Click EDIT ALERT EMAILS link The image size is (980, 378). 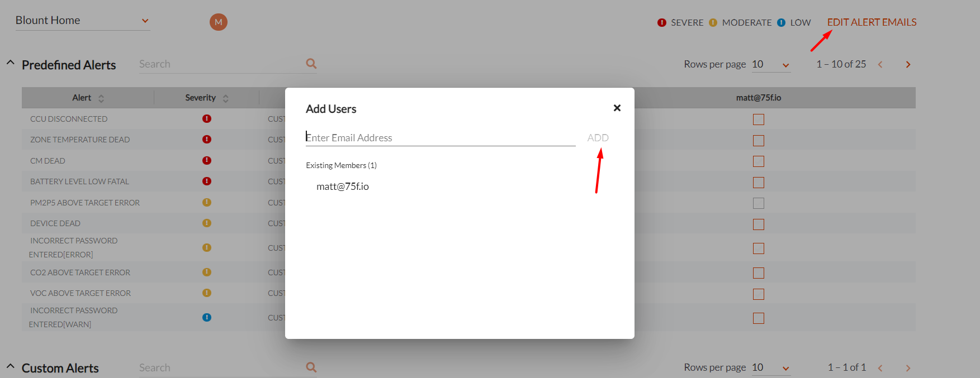(872, 22)
